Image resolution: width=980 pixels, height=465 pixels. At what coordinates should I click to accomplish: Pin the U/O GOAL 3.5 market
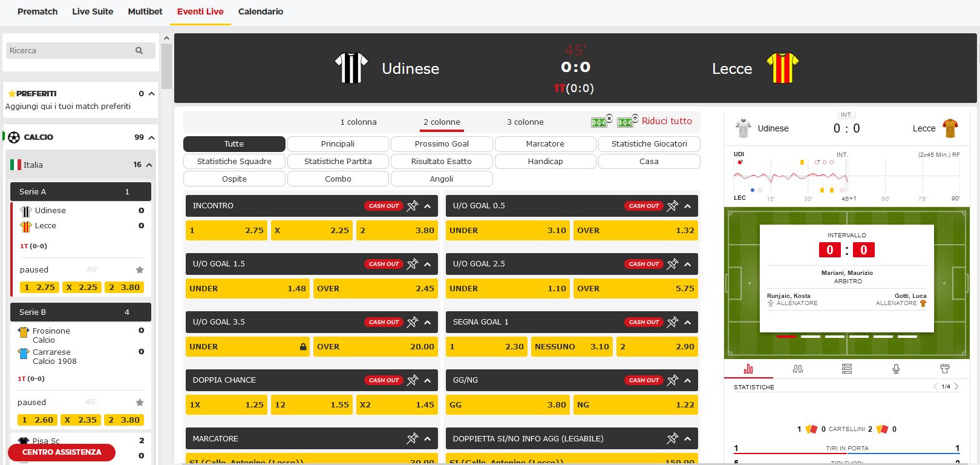pyautogui.click(x=413, y=322)
